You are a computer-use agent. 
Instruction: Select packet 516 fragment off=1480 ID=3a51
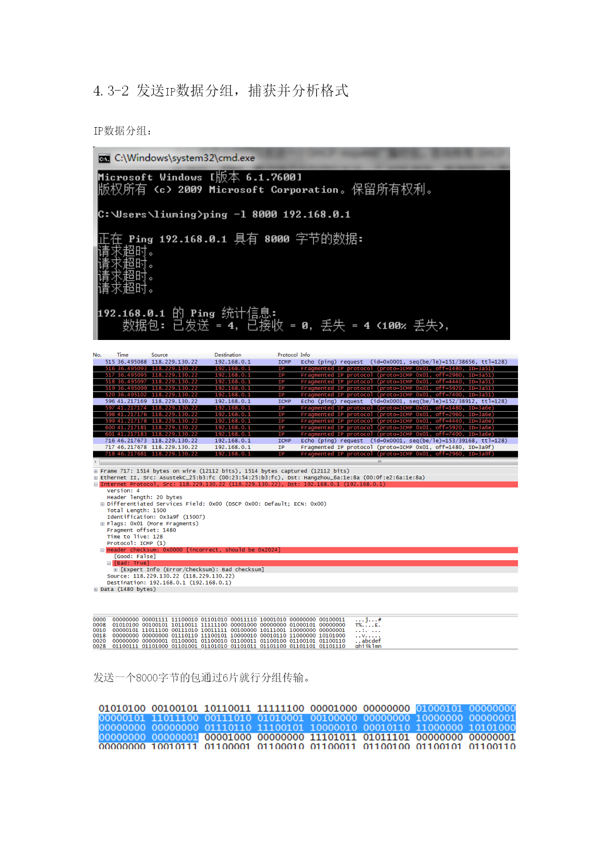pos(305,369)
